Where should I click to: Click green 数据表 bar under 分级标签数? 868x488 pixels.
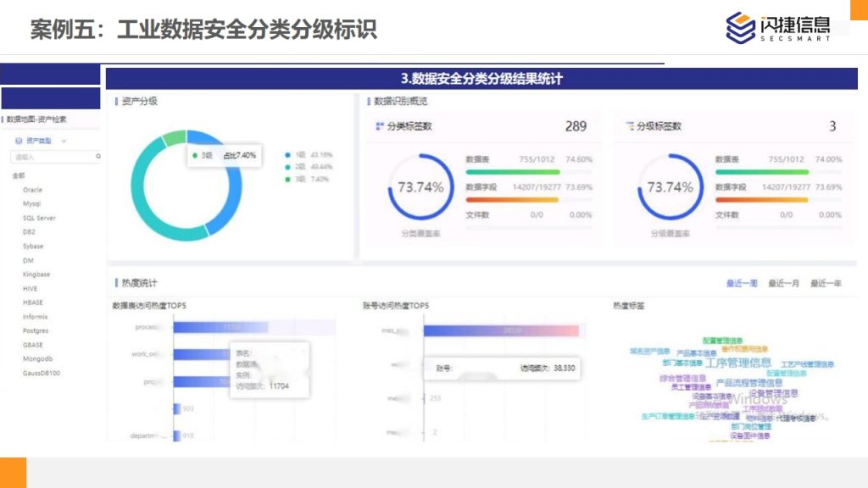pos(762,172)
